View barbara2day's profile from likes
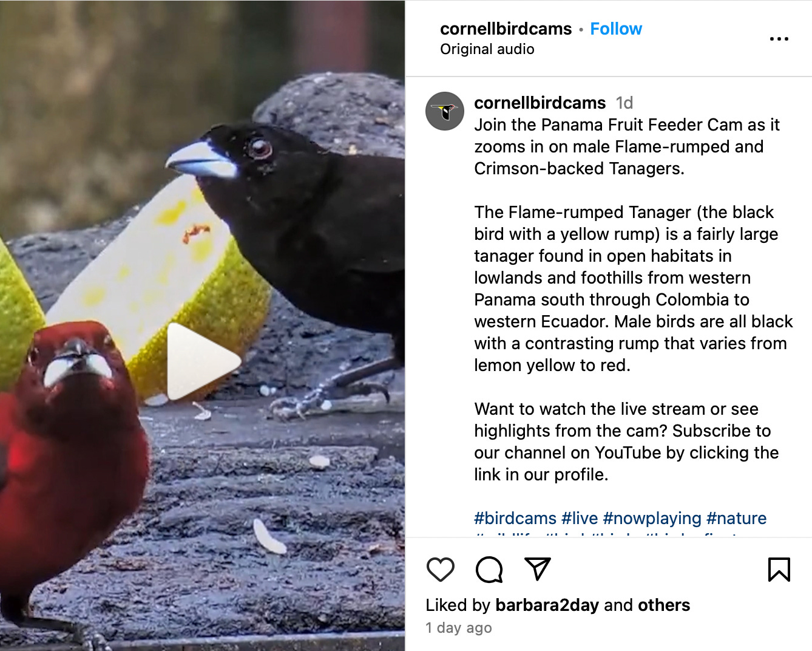812x651 pixels. 547,605
